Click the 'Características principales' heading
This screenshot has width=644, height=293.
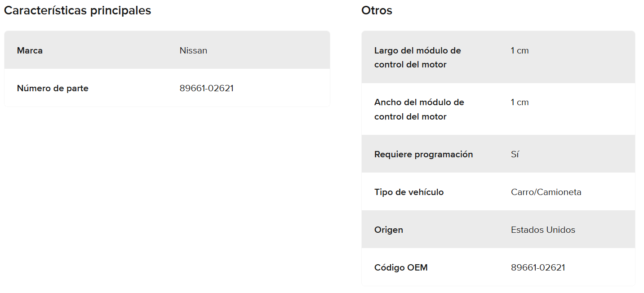[x=77, y=11]
